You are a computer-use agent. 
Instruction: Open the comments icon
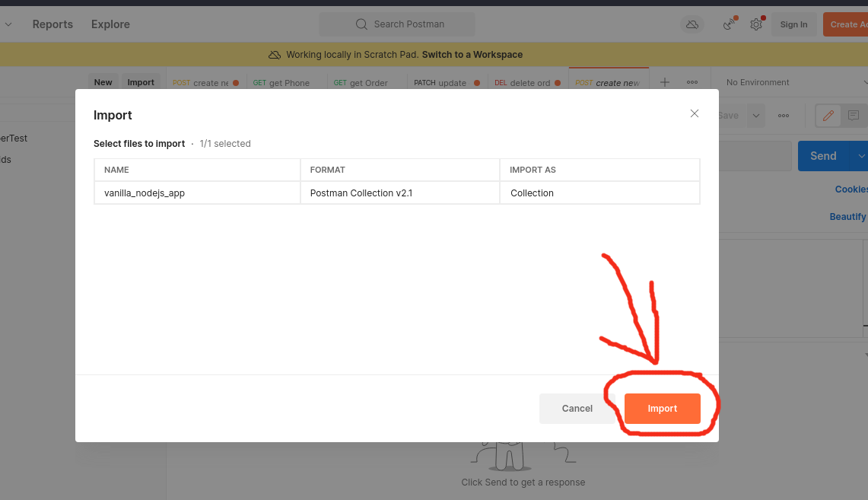pos(854,116)
